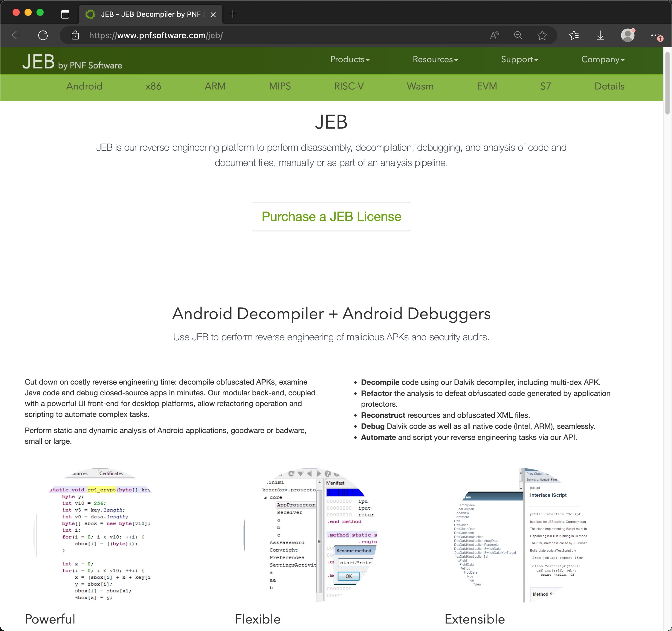Expand the Support dropdown menu
Screen dimensions: 672x631
click(x=519, y=60)
